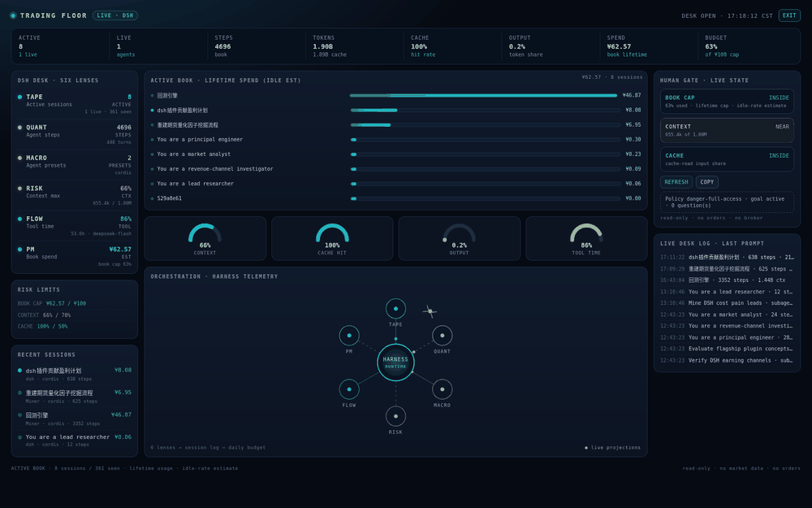Viewport: 812px width, 508px height.
Task: Click the TOKENS 1.90B header metric
Action: pyautogui.click(x=356, y=46)
